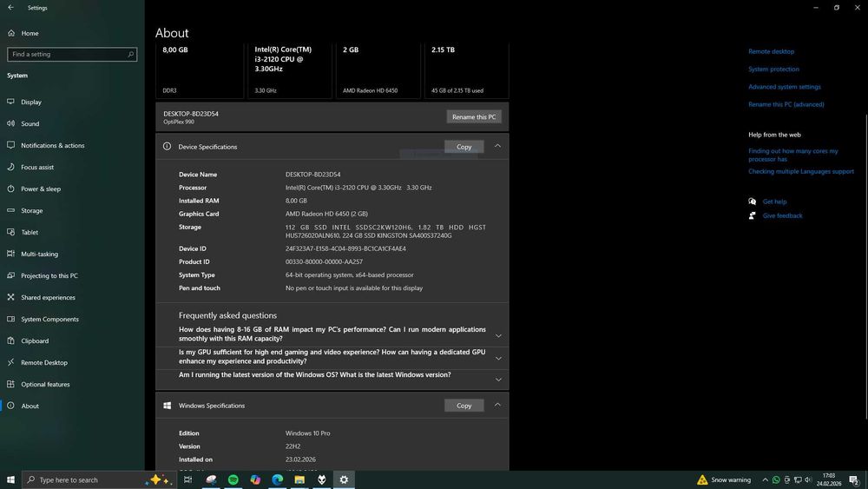Viewport: 868px width, 489px height.
Task: Select About in the sidebar
Action: pyautogui.click(x=30, y=406)
